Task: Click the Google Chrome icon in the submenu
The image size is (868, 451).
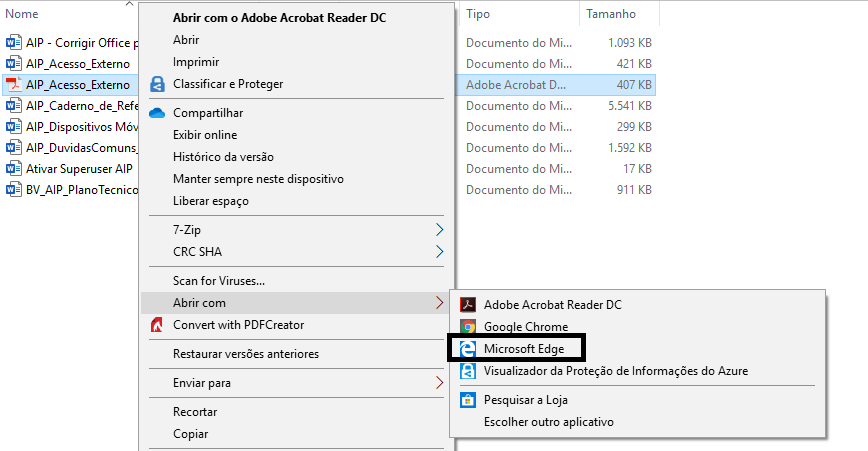Action: 468,326
